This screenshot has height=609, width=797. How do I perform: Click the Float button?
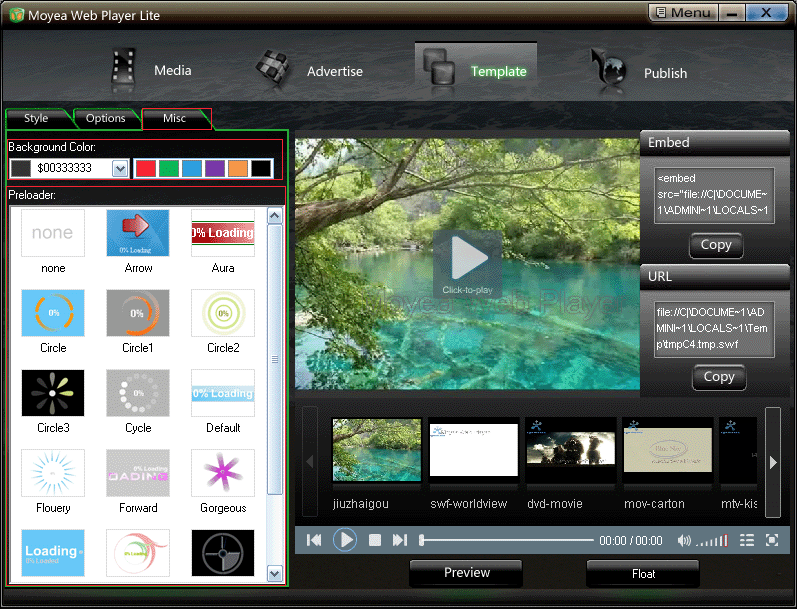(x=643, y=574)
